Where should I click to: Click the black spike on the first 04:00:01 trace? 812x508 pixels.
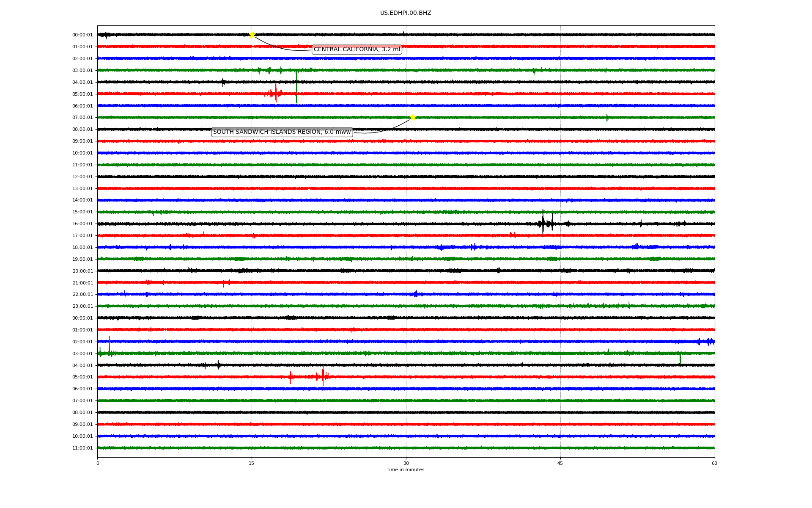pyautogui.click(x=223, y=82)
